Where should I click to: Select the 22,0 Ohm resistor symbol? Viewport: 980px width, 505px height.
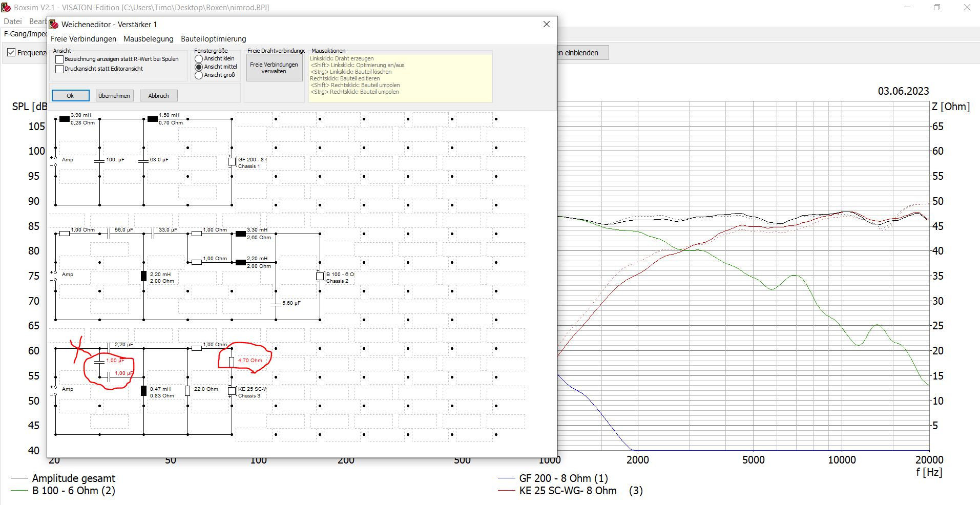point(187,391)
